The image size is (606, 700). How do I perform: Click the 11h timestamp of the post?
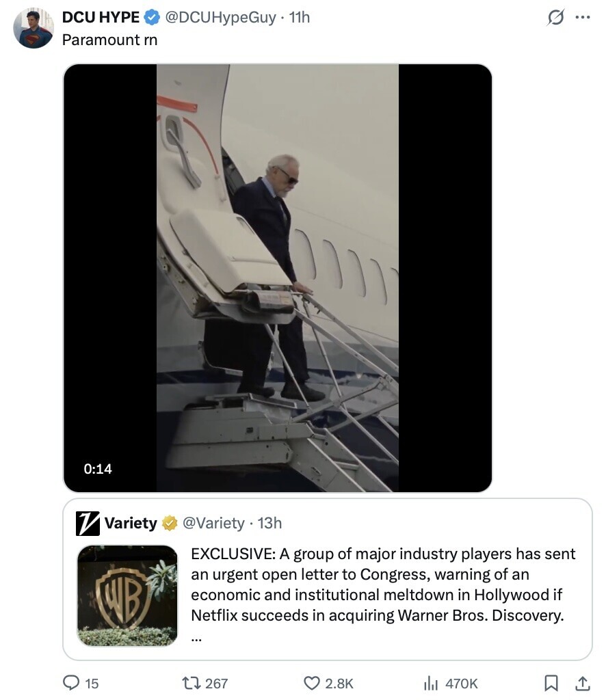point(299,17)
